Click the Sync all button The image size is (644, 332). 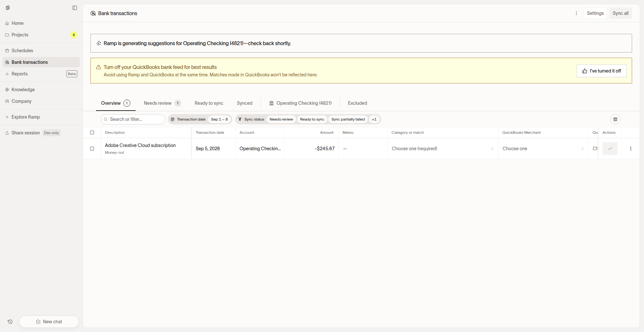pos(620,13)
